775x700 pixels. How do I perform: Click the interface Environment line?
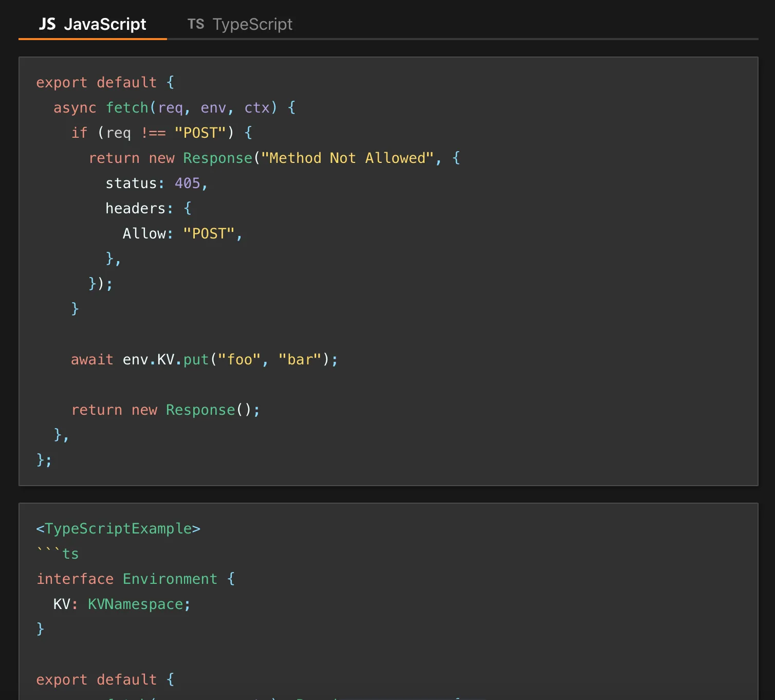tap(136, 579)
